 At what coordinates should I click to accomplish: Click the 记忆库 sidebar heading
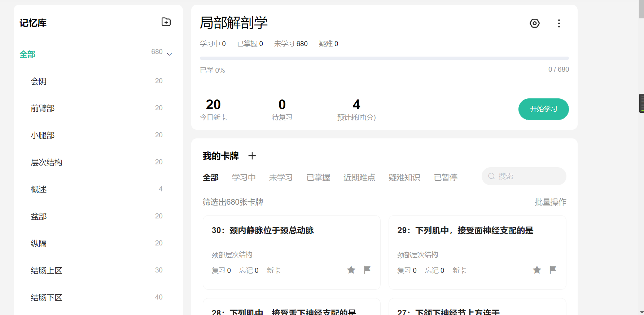point(33,23)
